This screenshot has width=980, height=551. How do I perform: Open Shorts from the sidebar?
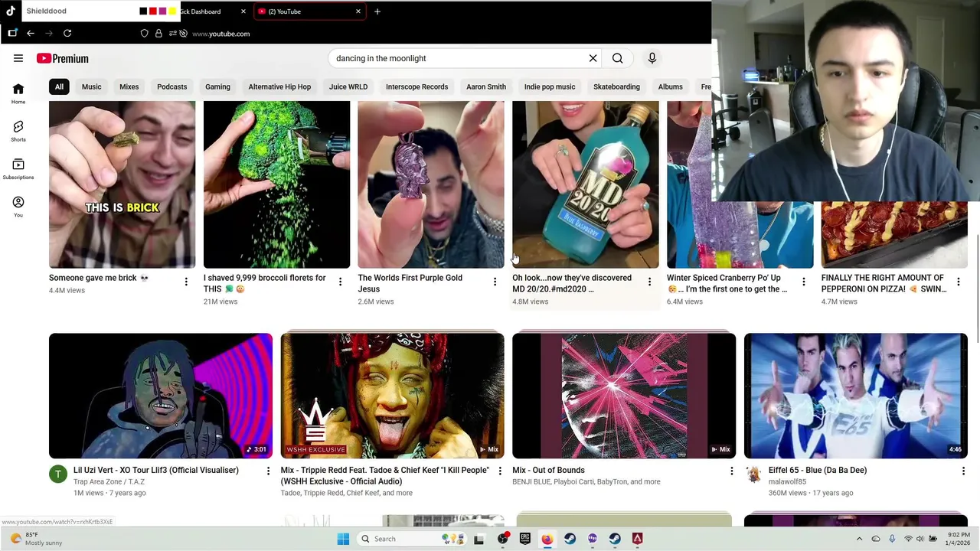pyautogui.click(x=18, y=131)
